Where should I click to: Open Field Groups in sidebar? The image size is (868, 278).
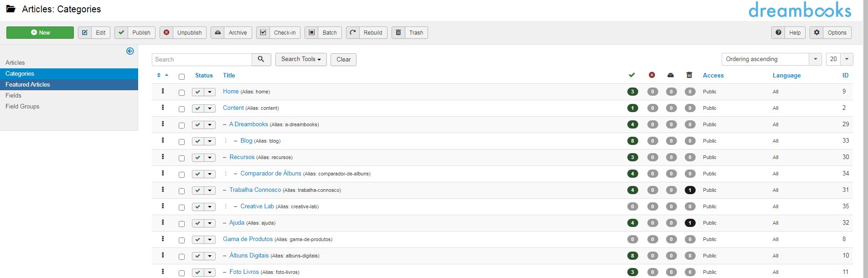click(x=22, y=106)
